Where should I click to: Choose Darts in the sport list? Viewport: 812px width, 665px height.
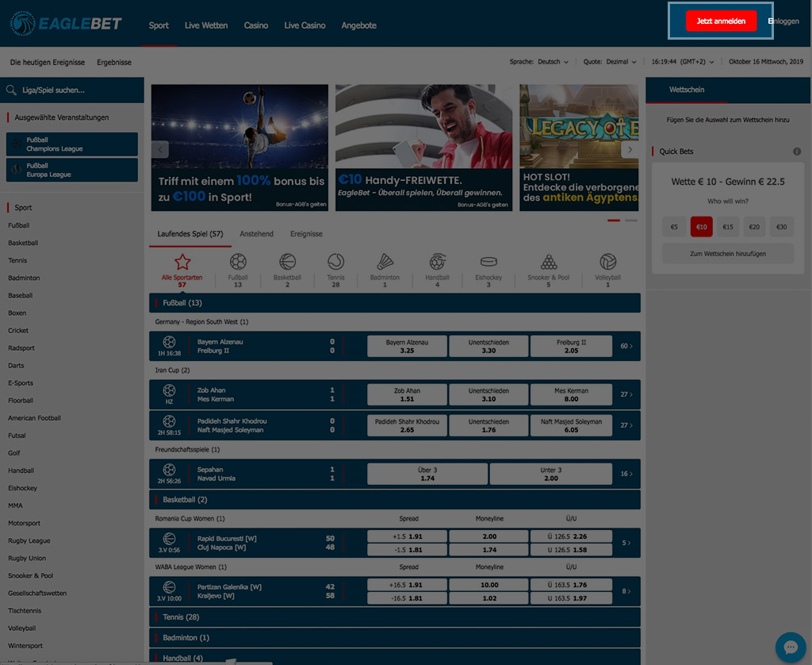click(x=16, y=365)
